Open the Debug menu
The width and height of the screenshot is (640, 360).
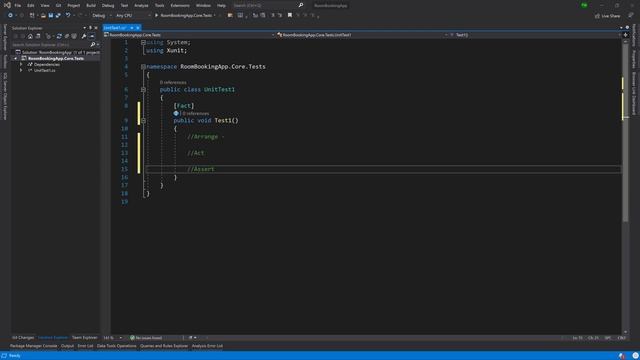coord(108,5)
